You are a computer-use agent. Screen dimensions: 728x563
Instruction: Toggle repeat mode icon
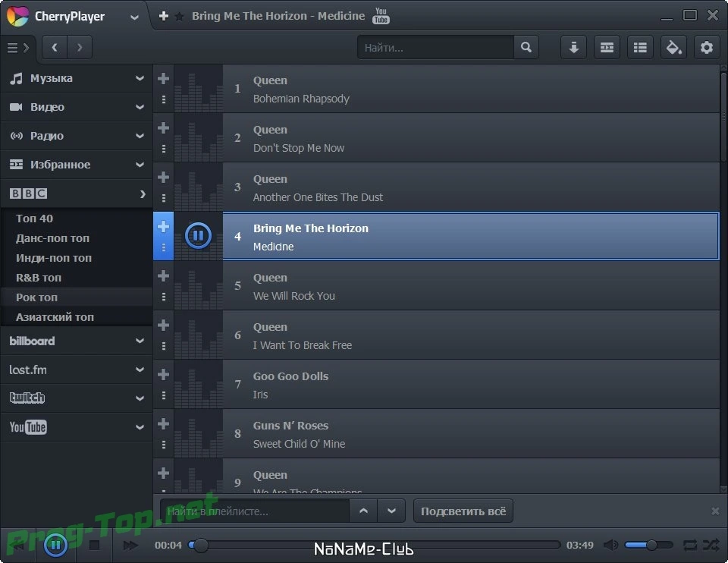tap(690, 545)
